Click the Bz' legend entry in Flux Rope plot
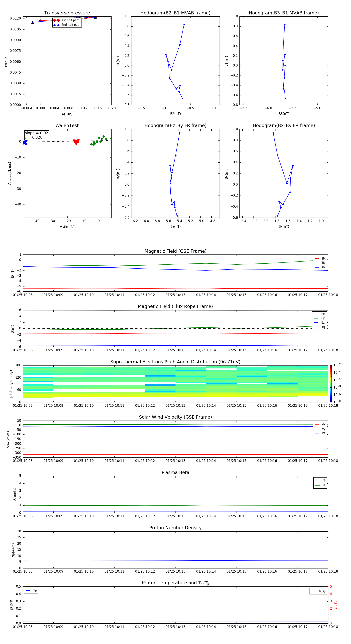This screenshot has height=644, width=351. 320,323
